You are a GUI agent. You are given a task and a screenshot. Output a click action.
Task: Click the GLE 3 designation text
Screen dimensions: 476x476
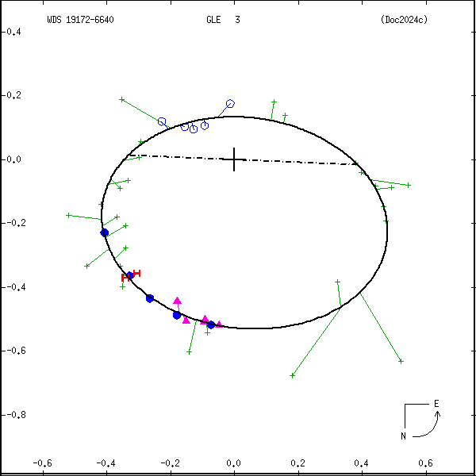[x=217, y=19]
